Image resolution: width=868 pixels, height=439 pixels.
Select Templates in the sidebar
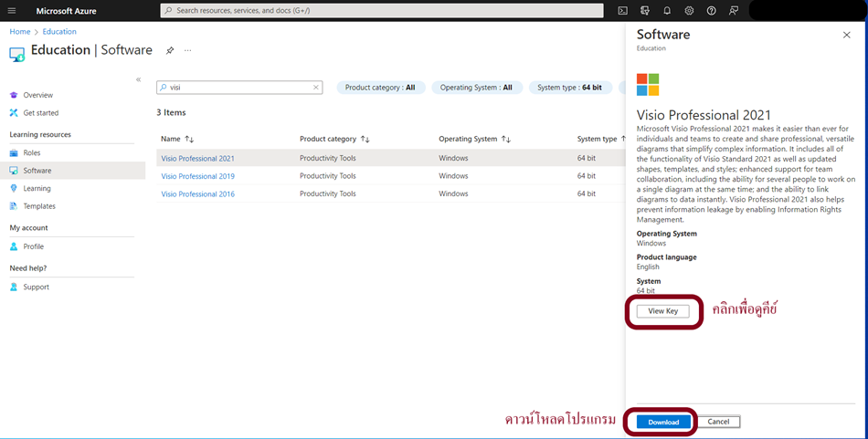39,206
